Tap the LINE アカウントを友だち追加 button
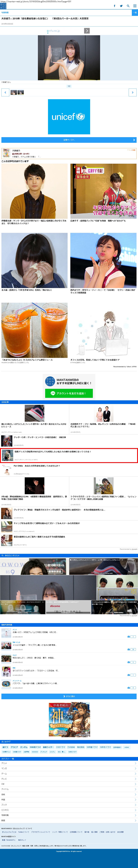Screen dimensions: 138x868 pyautogui.click(x=69, y=393)
